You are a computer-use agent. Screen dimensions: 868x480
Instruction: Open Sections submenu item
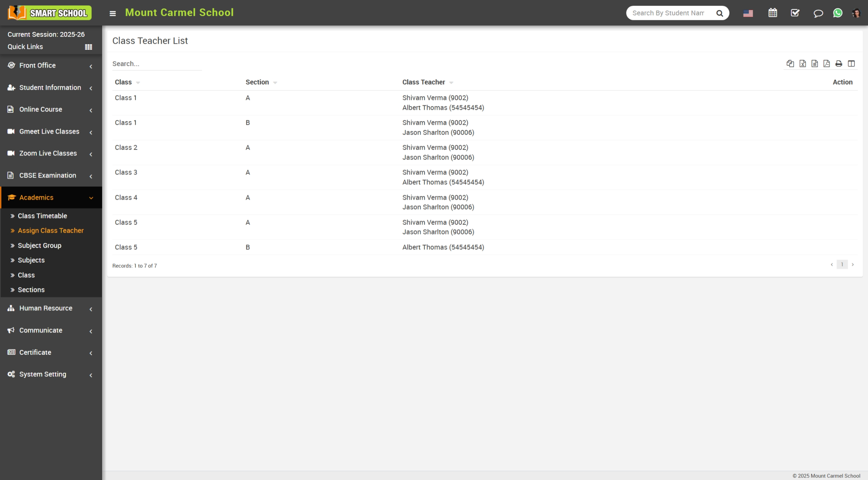(x=31, y=290)
